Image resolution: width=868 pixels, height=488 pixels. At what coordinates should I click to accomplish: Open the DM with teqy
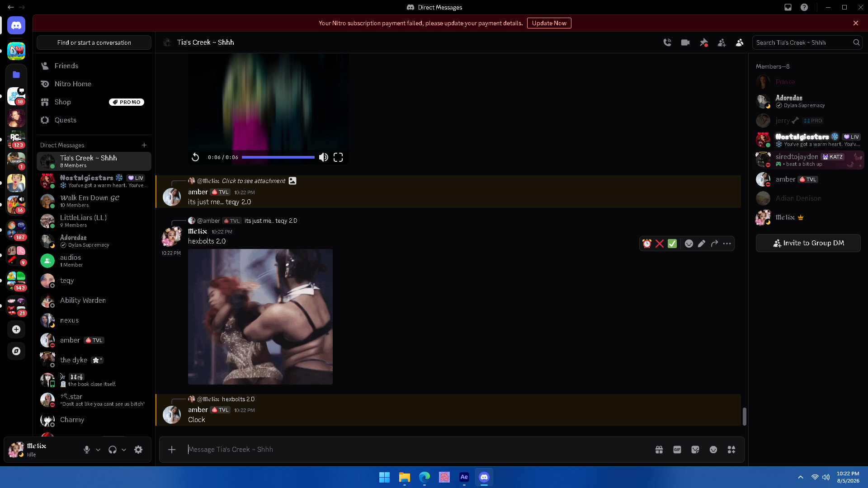pos(94,281)
